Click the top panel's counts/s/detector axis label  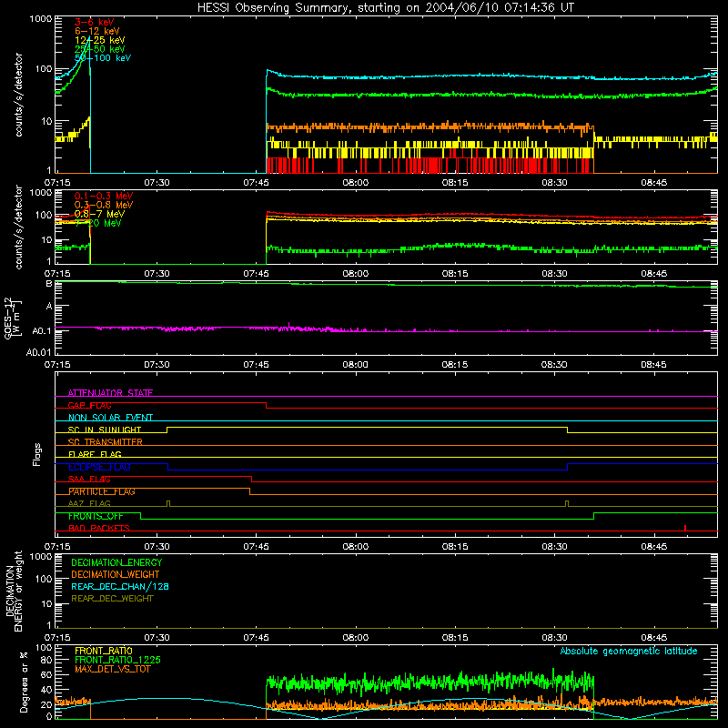pos(18,95)
